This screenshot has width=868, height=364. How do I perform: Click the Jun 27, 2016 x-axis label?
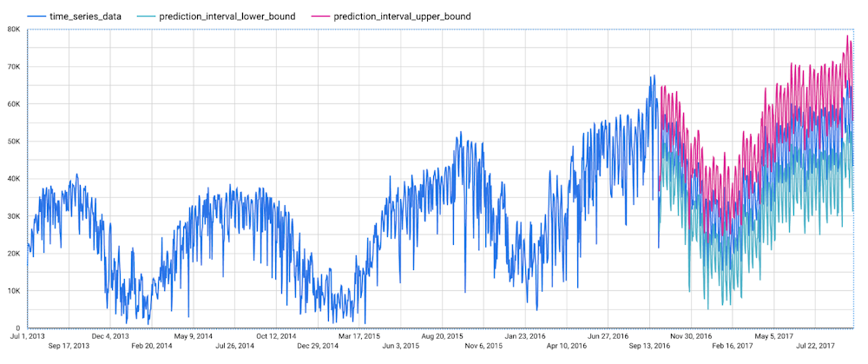608,336
